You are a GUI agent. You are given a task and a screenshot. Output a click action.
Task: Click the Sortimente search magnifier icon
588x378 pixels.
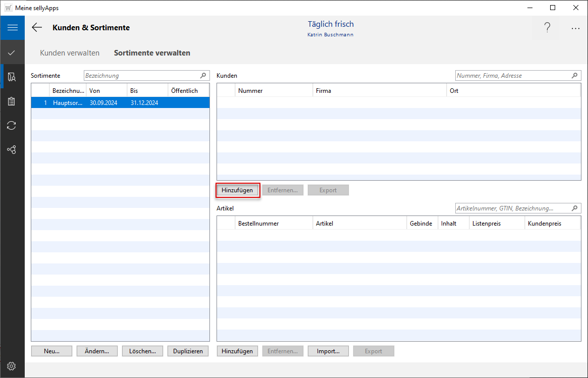[x=203, y=76]
